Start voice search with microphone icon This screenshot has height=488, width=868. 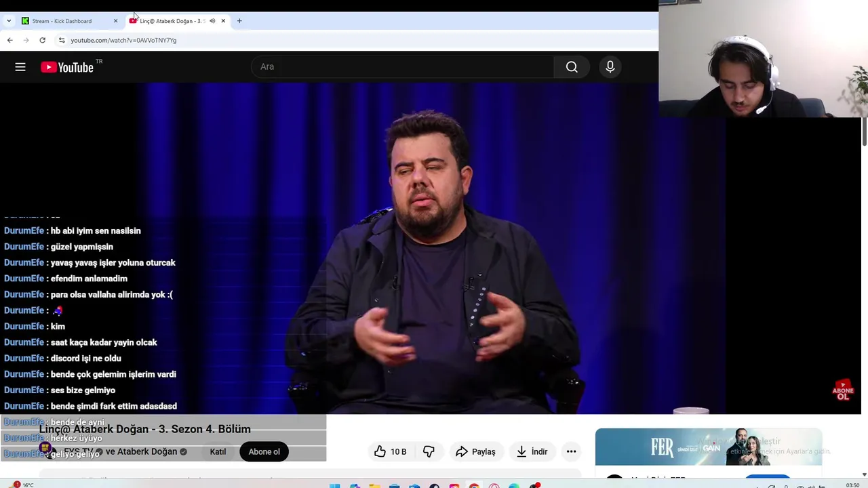pyautogui.click(x=610, y=66)
